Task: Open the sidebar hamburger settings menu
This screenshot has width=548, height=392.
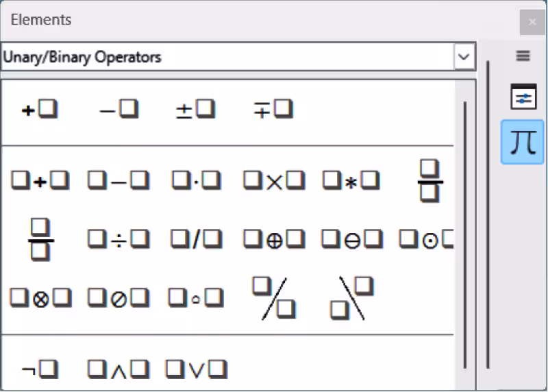Action: [x=523, y=56]
